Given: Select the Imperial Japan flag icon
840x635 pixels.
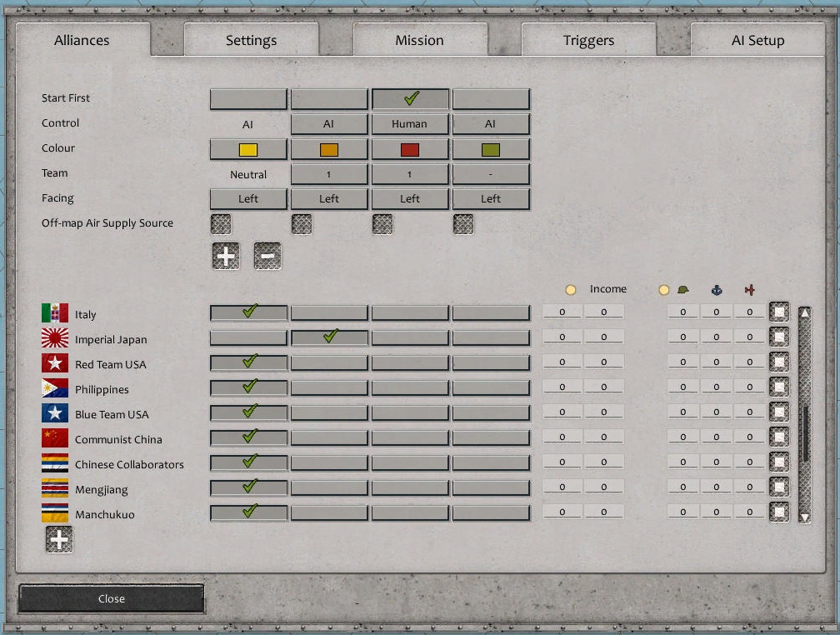Looking at the screenshot, I should coord(54,339).
